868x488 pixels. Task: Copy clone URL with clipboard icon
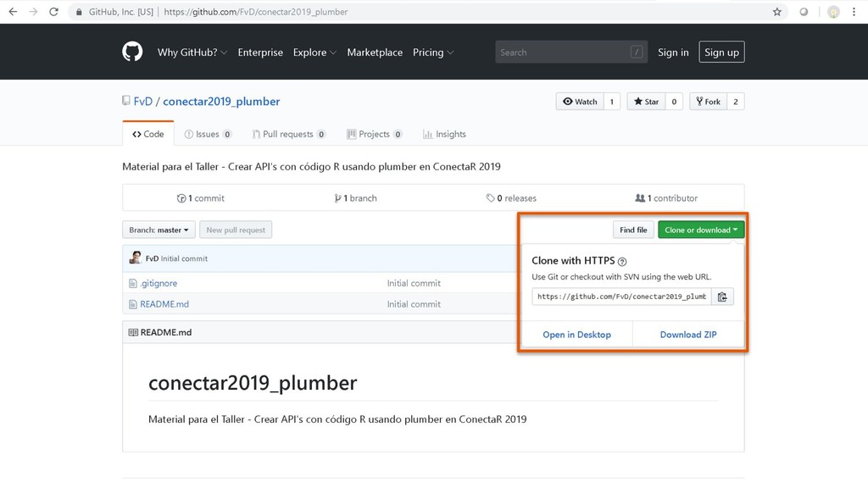(x=722, y=297)
